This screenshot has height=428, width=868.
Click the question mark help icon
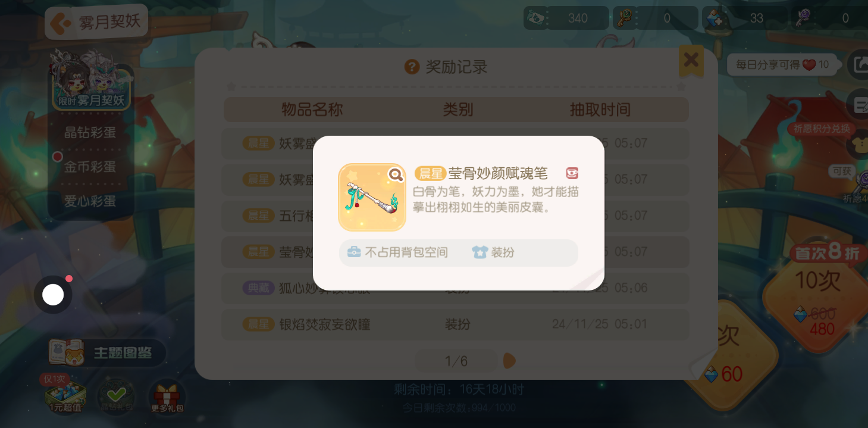412,67
